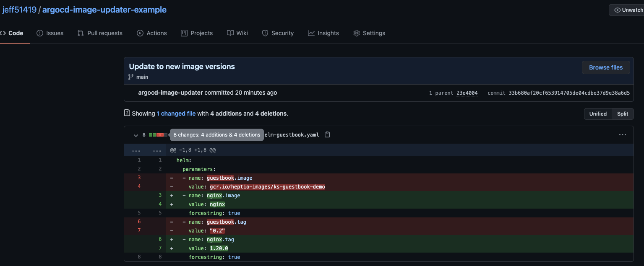This screenshot has width=644, height=266.
Task: Open the Projects tab
Action: pyautogui.click(x=197, y=33)
